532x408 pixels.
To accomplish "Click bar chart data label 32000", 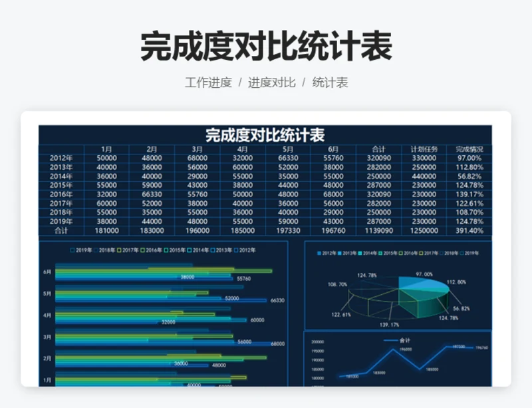I will point(168,322).
